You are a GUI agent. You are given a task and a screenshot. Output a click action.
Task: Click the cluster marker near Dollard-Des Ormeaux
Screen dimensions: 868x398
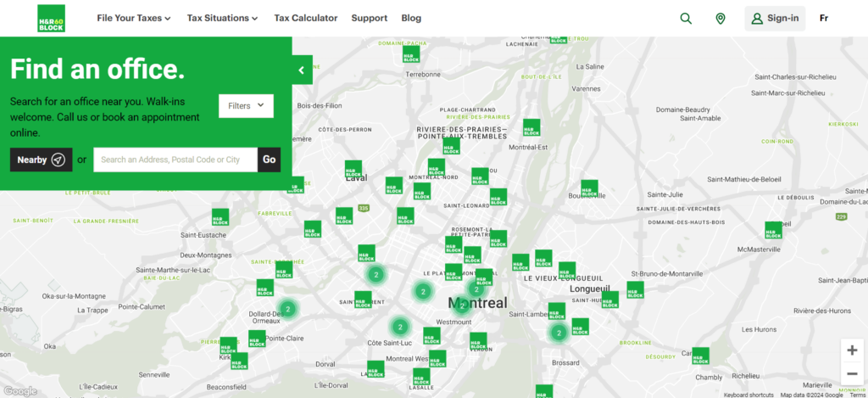288,309
